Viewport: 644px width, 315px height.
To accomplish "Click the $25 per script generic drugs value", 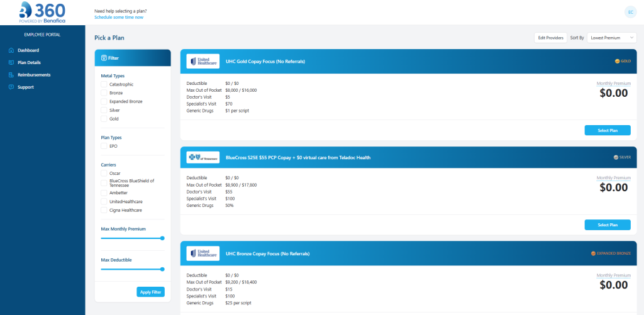I will point(238,303).
